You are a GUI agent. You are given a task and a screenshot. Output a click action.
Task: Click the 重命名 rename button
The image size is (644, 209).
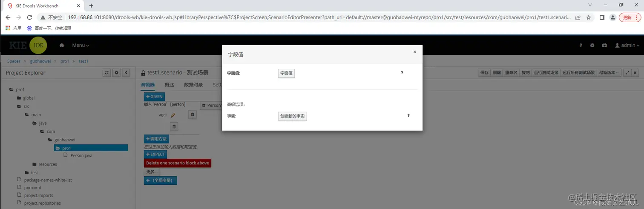point(511,73)
